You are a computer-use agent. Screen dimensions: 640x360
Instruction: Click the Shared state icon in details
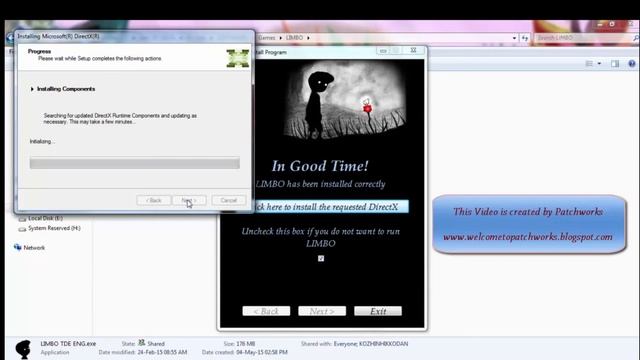(x=142, y=342)
